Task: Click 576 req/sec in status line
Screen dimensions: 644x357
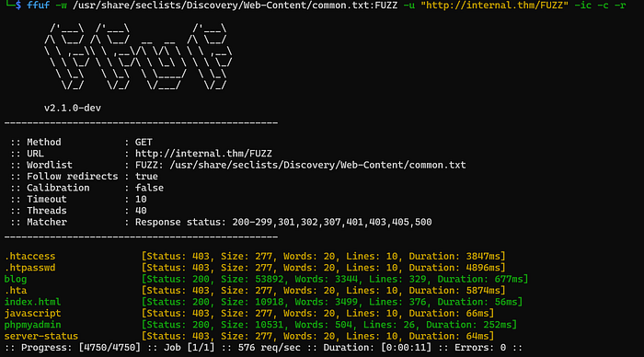Action: 269,348
